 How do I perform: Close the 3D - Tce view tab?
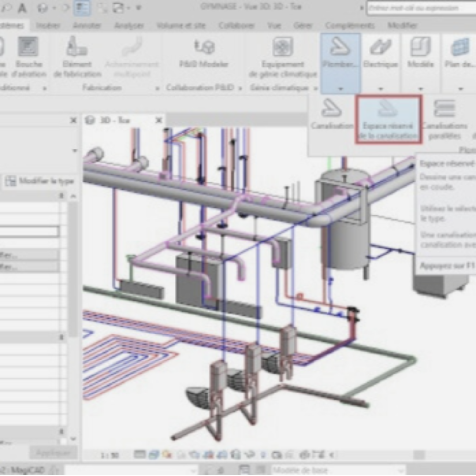(159, 120)
